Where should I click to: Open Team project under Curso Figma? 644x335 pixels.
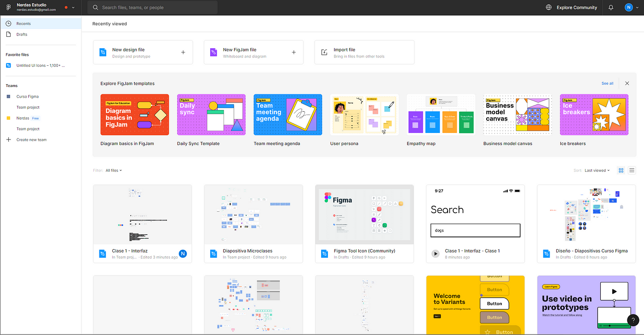point(28,107)
